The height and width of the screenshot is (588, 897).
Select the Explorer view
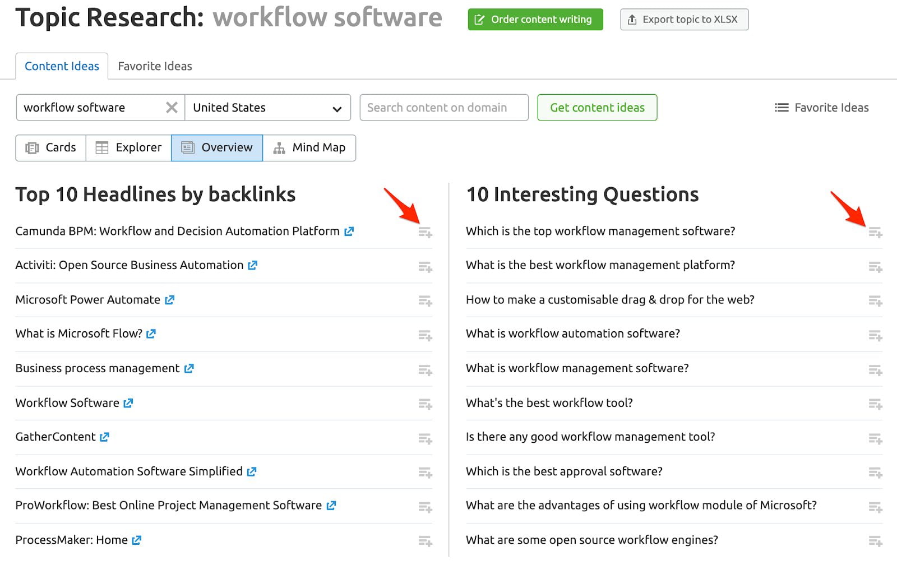tap(128, 147)
